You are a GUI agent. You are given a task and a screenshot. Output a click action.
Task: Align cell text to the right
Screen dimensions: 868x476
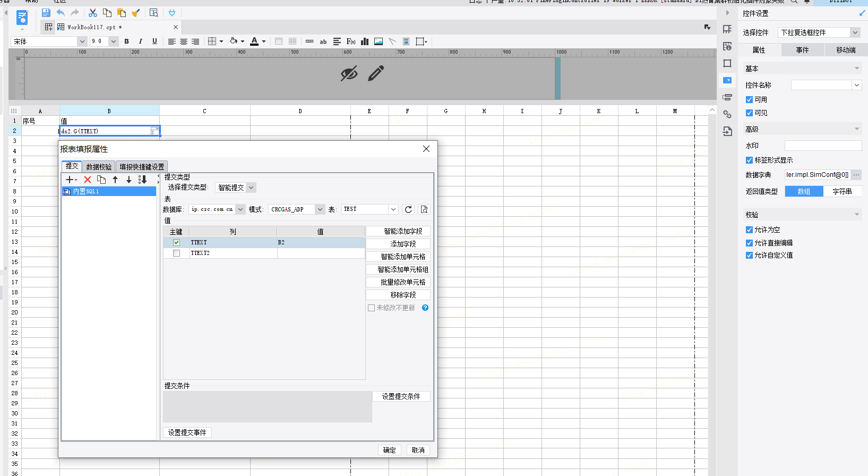point(195,41)
